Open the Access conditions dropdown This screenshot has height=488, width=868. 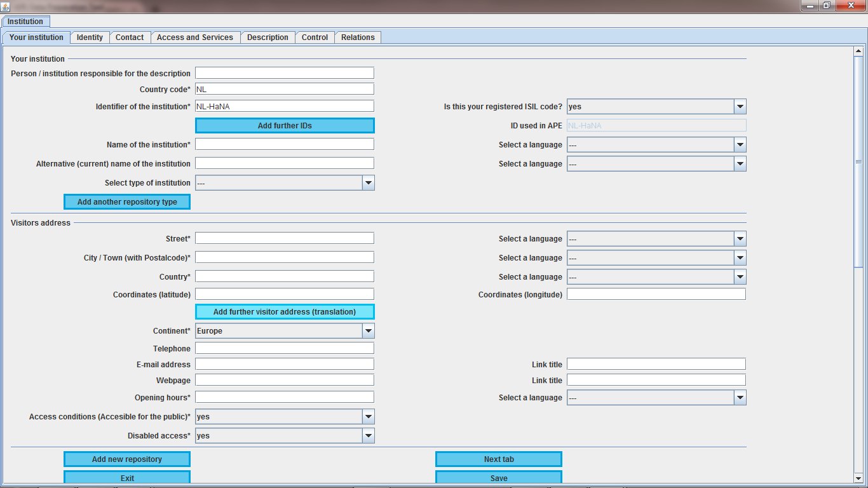[285, 417]
